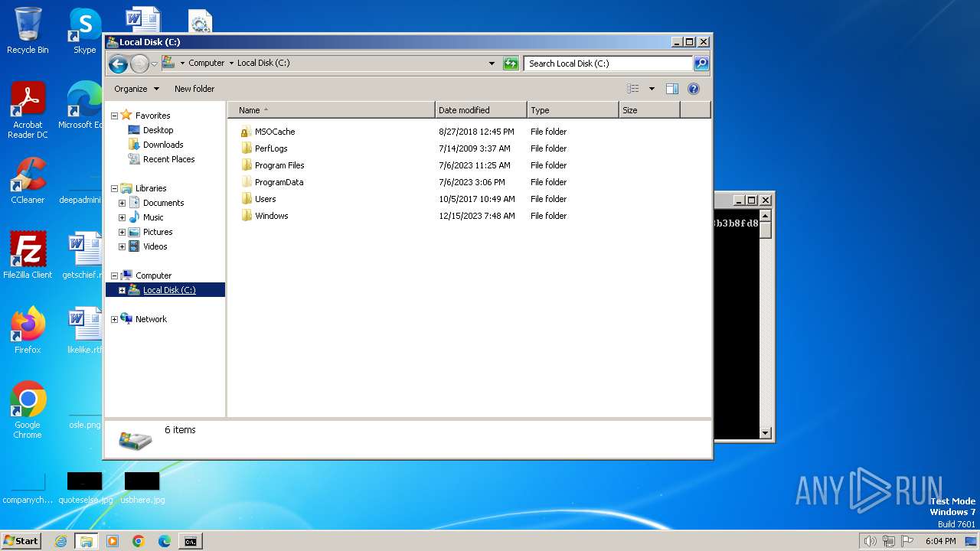The width and height of the screenshot is (980, 551).
Task: Go back with the Explorer Back arrow
Action: pyautogui.click(x=118, y=64)
